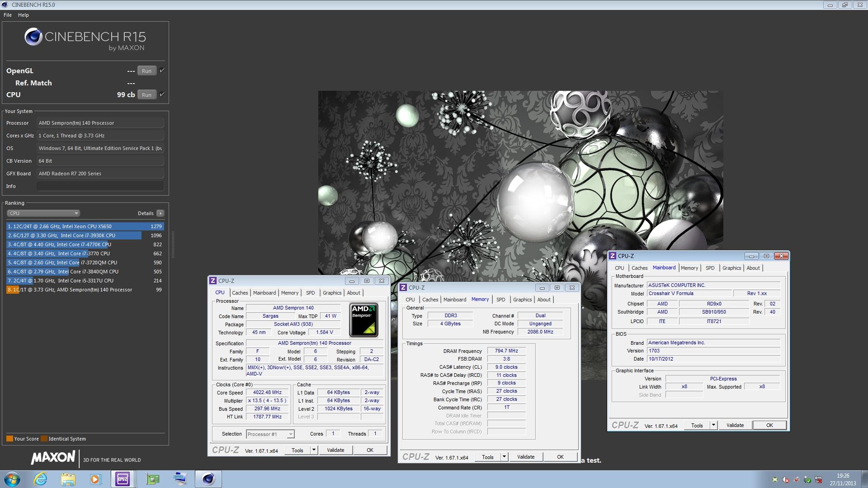Click the 2086.0 MHz NB Frequency value
868x488 pixels.
tap(540, 332)
